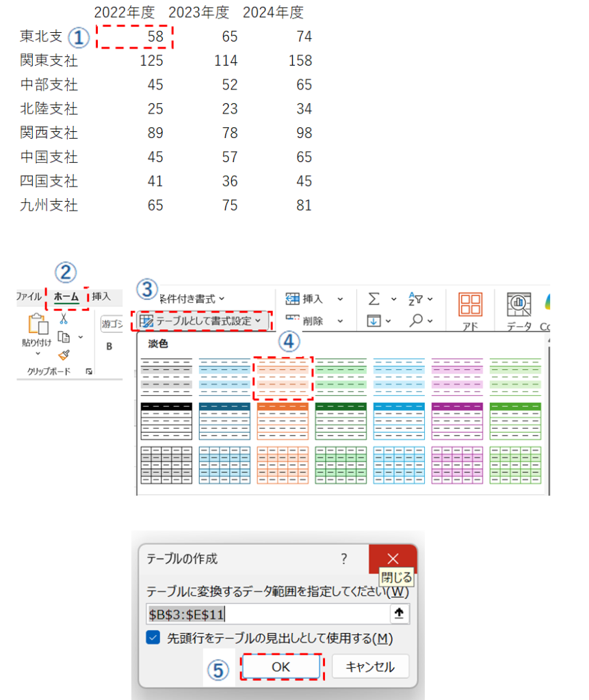
Task: Click the Format Painter brush icon
Action: click(x=64, y=354)
